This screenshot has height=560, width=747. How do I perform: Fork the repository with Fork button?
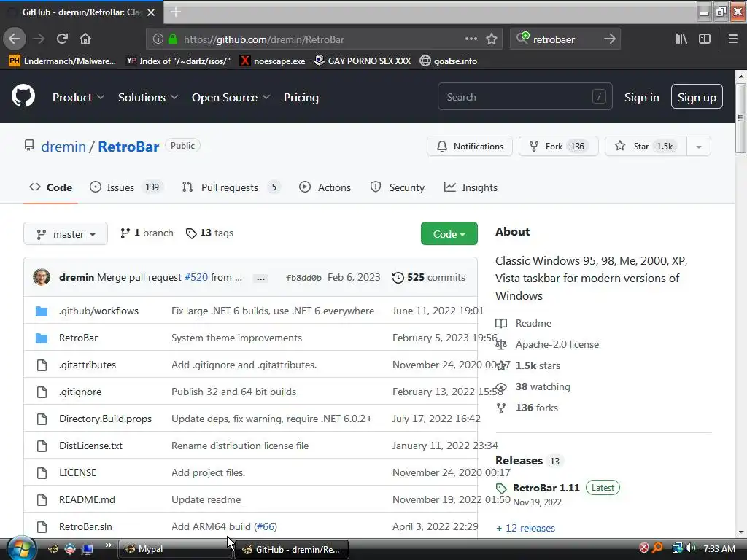click(x=558, y=146)
